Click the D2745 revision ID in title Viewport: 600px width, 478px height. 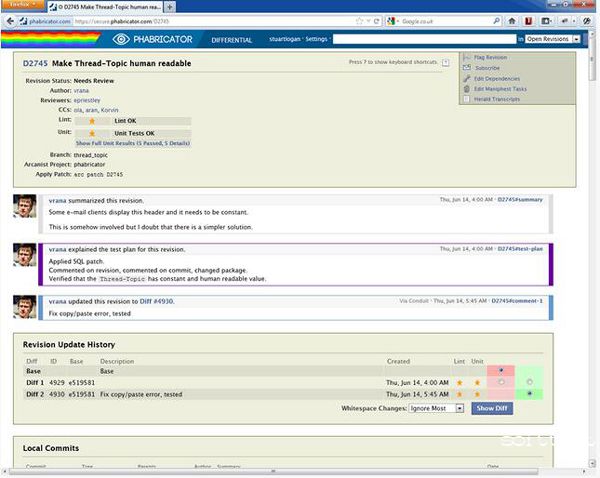tap(35, 64)
